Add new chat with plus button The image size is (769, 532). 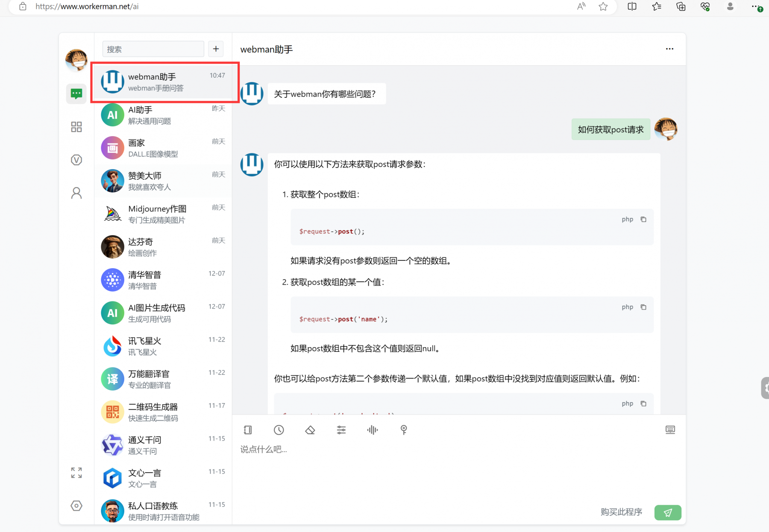pos(216,49)
